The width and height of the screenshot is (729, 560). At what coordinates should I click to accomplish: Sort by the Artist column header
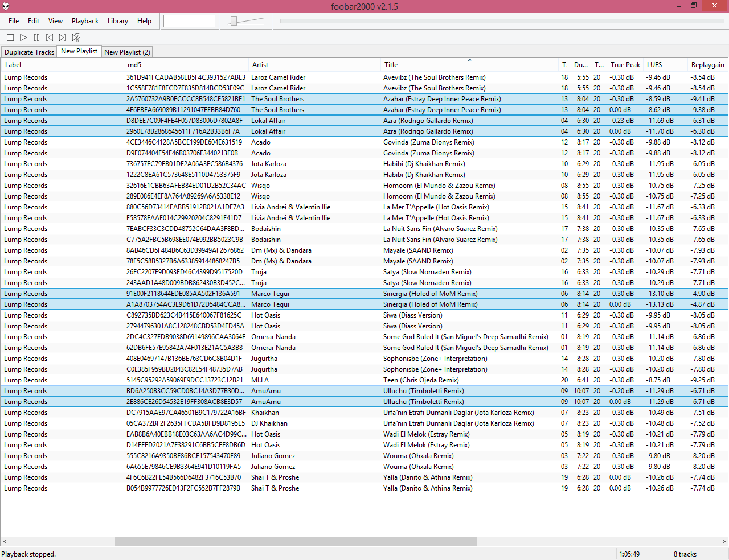click(x=314, y=65)
